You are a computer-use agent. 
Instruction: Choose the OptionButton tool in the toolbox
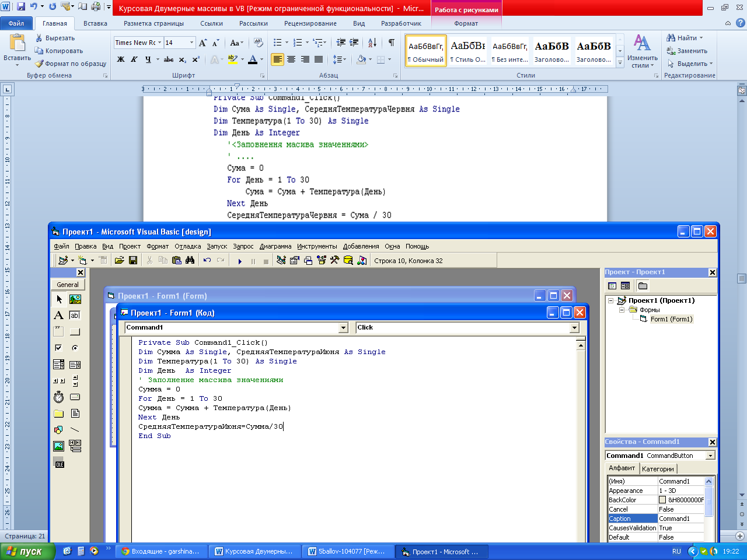click(x=75, y=348)
